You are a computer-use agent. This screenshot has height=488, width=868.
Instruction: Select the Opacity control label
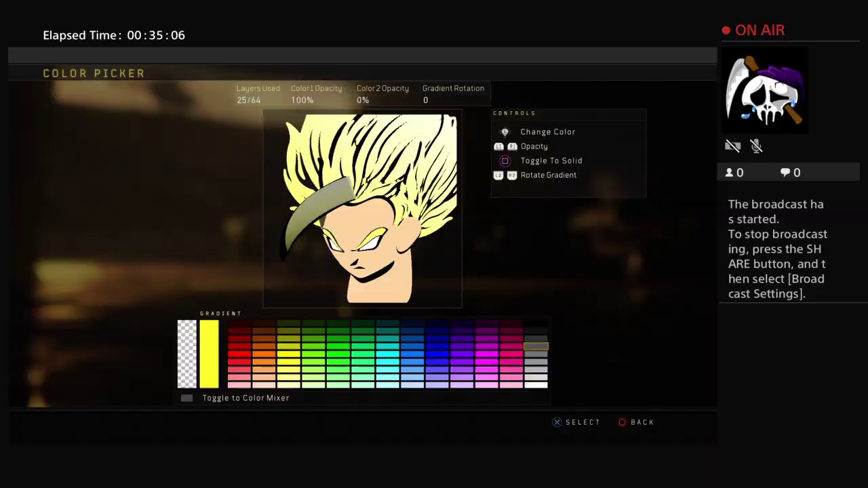coord(534,146)
